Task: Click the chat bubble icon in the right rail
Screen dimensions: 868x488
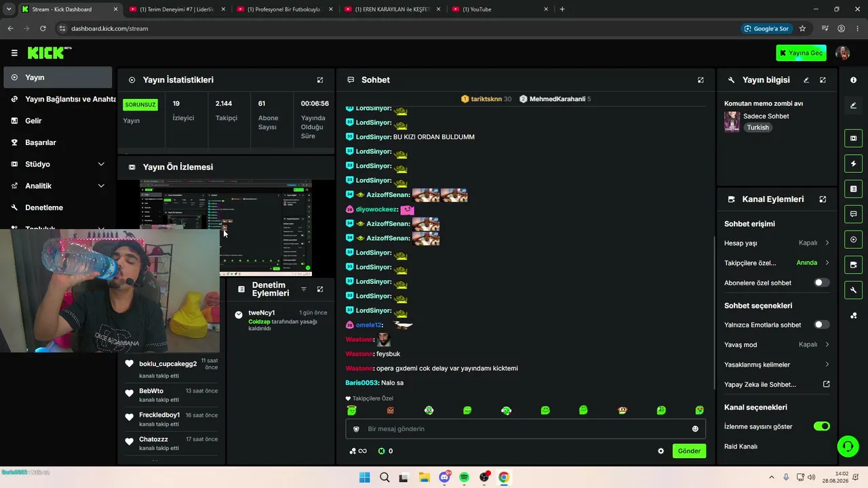Action: coord(853,214)
